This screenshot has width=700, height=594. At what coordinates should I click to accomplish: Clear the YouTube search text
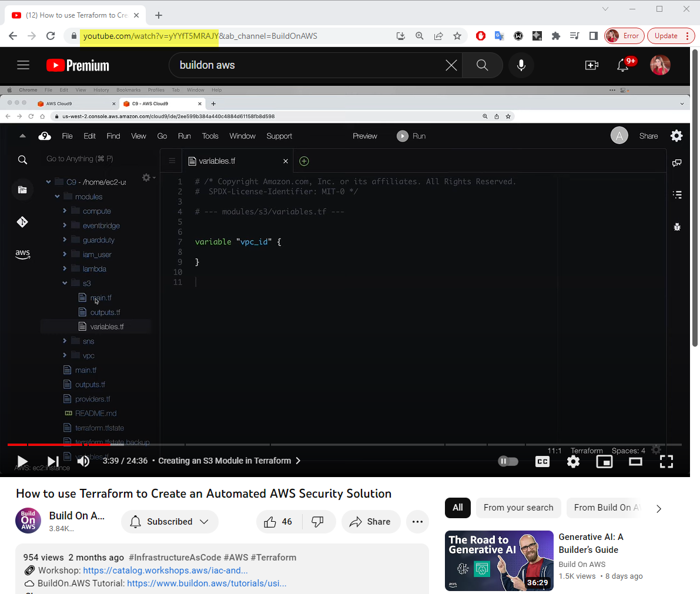tap(451, 66)
